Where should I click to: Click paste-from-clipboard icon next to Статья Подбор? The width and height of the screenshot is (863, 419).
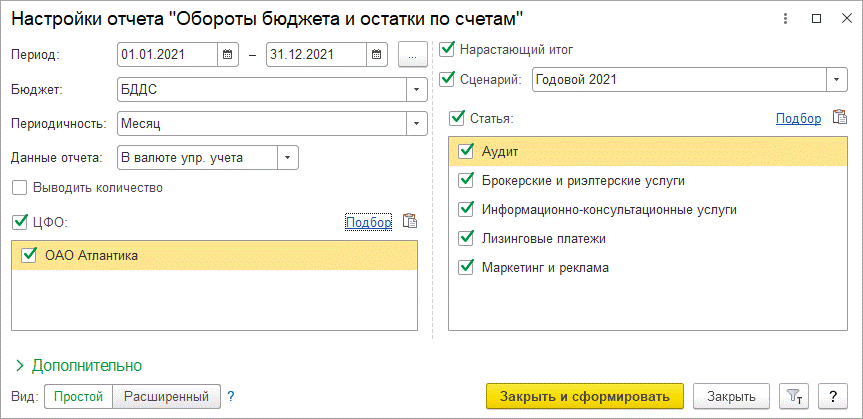click(x=839, y=118)
